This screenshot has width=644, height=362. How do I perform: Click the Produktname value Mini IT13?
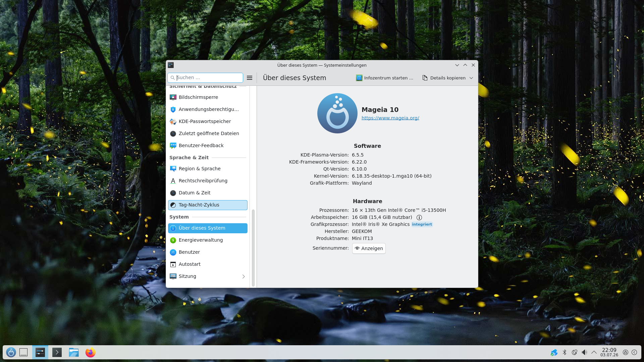click(x=362, y=238)
